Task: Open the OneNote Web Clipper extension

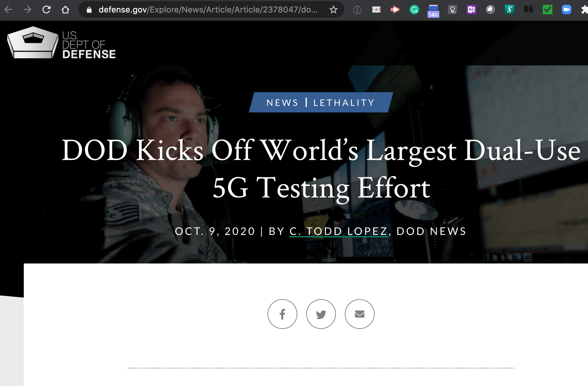Action: (x=471, y=10)
